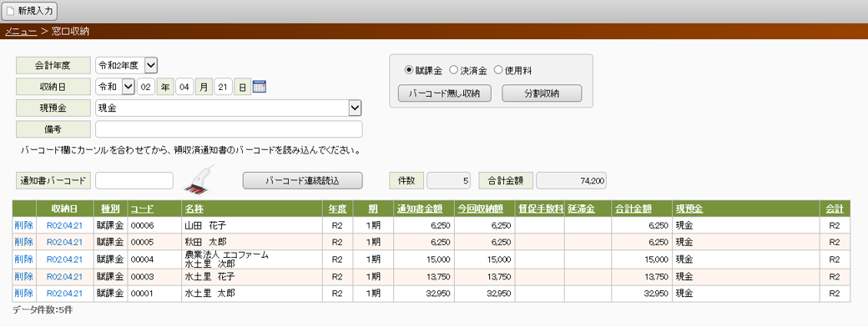Image resolution: width=868 pixels, height=327 pixels.
Task: Open R02.04.21 date link for code 00004
Action: click(64, 259)
